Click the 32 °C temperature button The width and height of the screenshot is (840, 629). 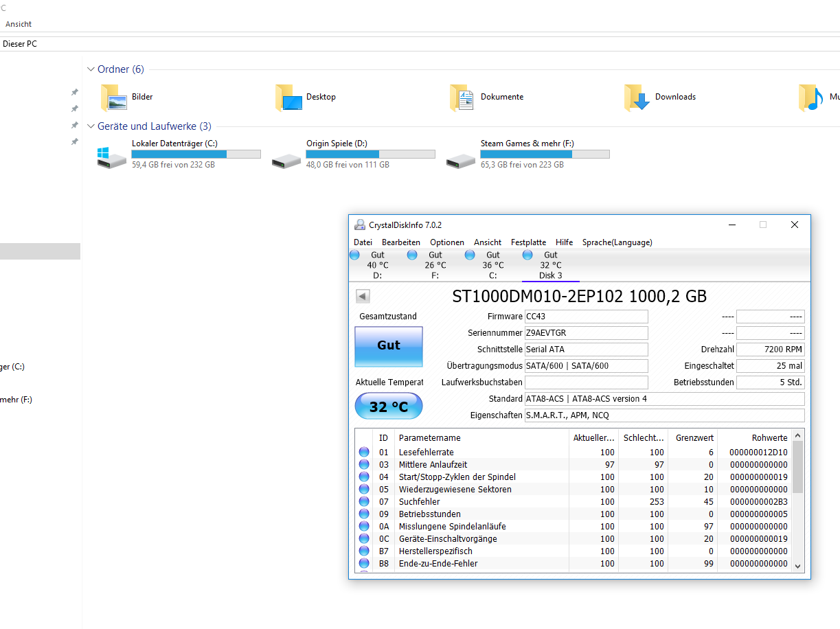pyautogui.click(x=389, y=407)
